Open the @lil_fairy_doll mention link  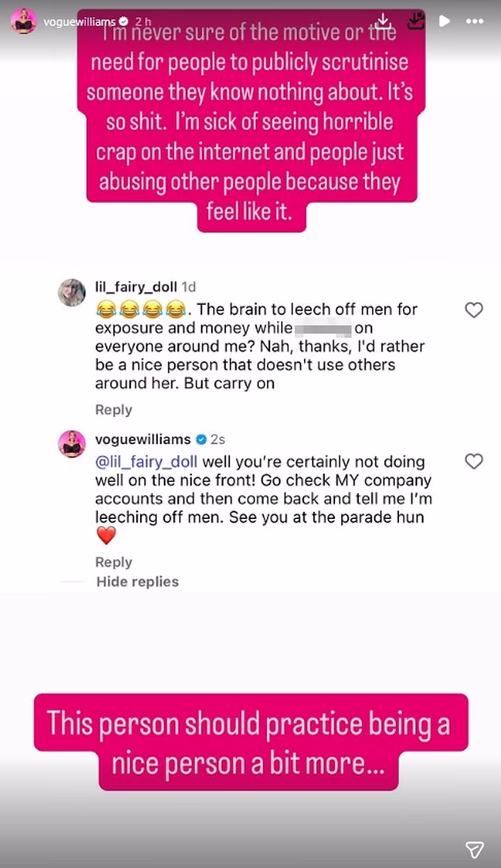146,461
